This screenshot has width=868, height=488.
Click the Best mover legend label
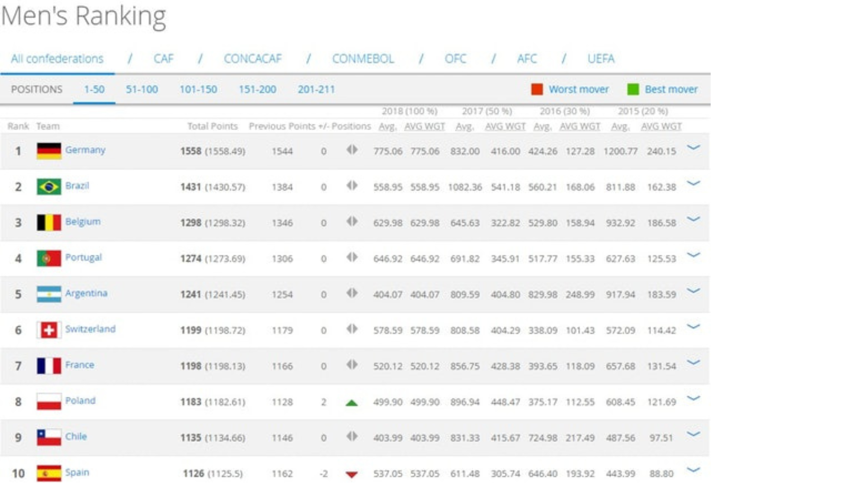(671, 89)
